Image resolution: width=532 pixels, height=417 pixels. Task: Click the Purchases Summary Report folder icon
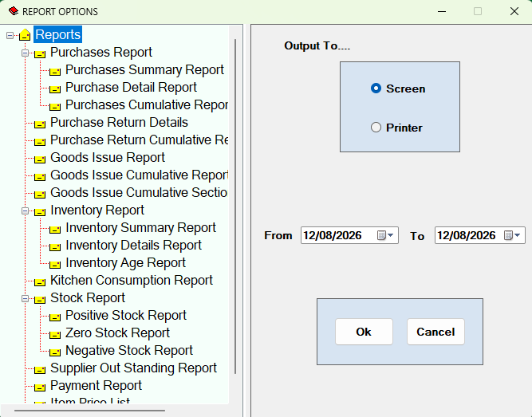[x=55, y=71]
